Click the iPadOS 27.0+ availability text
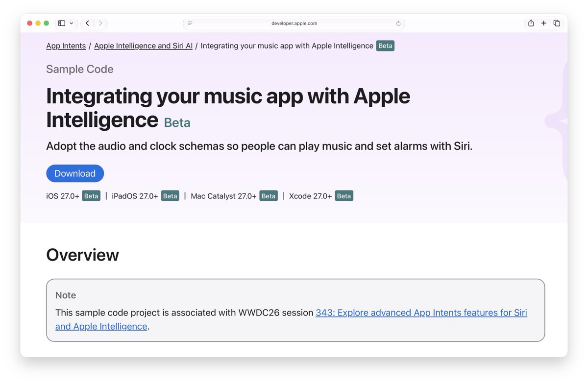 coord(135,196)
